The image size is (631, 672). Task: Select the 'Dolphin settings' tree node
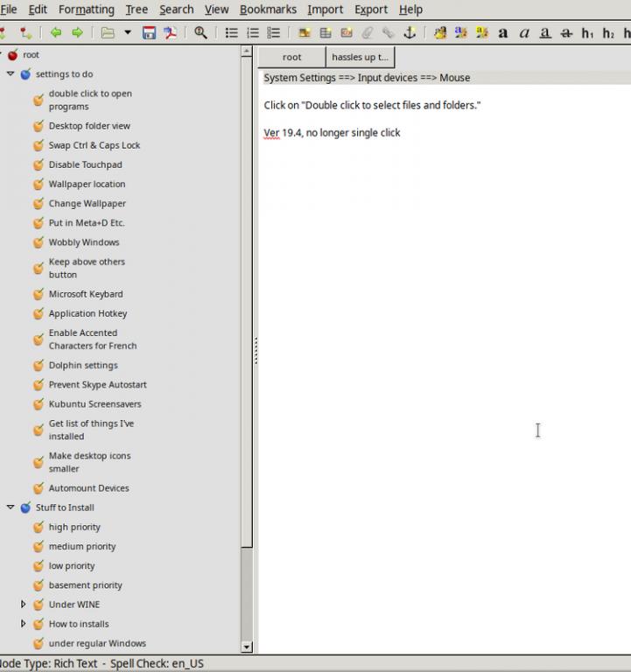(x=82, y=366)
